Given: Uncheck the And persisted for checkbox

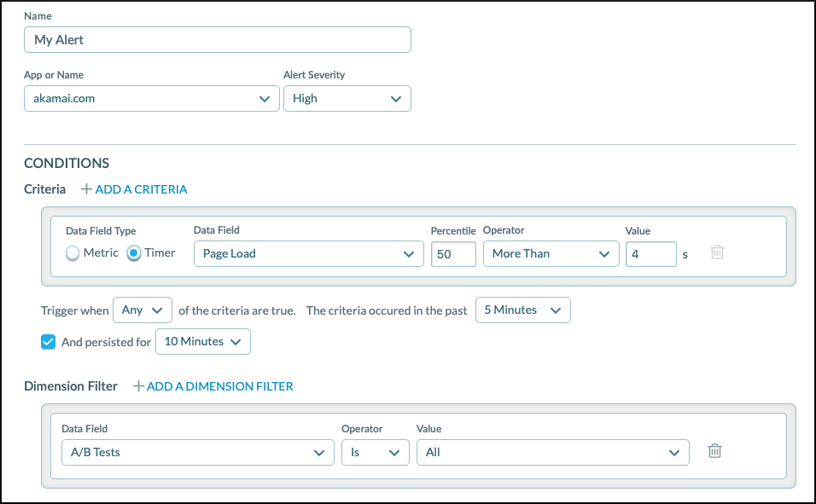Looking at the screenshot, I should 49,342.
